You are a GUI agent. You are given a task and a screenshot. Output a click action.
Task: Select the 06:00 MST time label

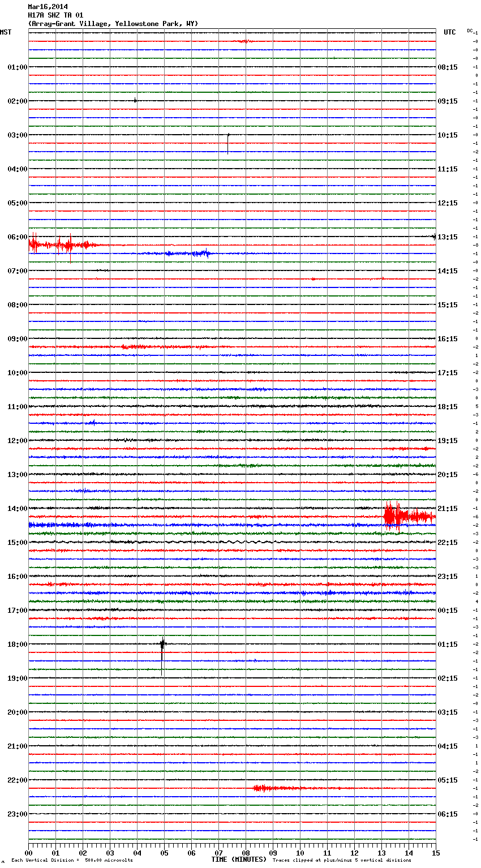pos(17,237)
